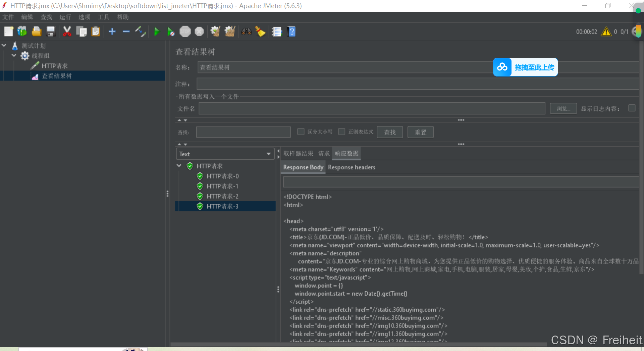Click the New test plan icon
Viewport: 644px width, 351px height.
click(8, 32)
